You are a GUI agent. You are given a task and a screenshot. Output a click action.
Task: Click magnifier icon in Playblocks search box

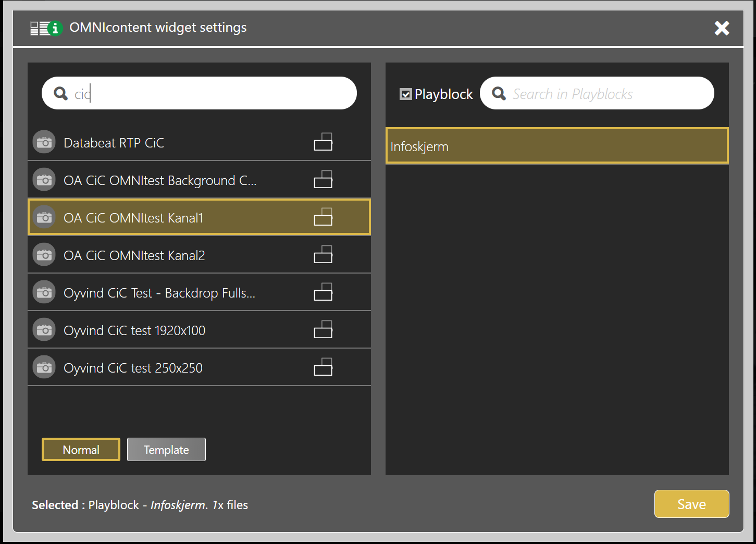[x=499, y=93]
